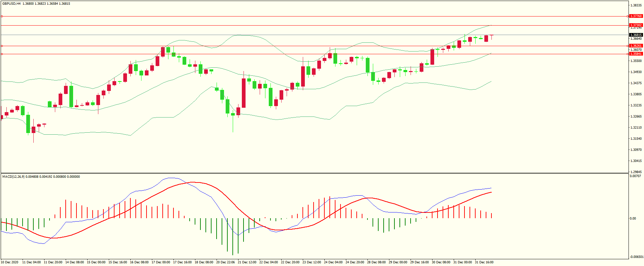This screenshot has width=644, height=266.
Task: Click the 21 Dec 12:00 time label
Action: pyautogui.click(x=247, y=262)
